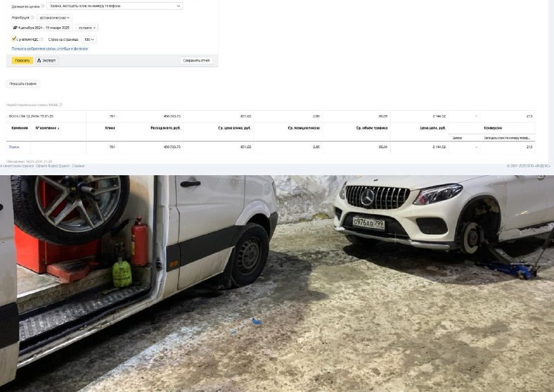The width and height of the screenshot is (554, 392).
Task: Open the date range picker field
Action: [42, 28]
